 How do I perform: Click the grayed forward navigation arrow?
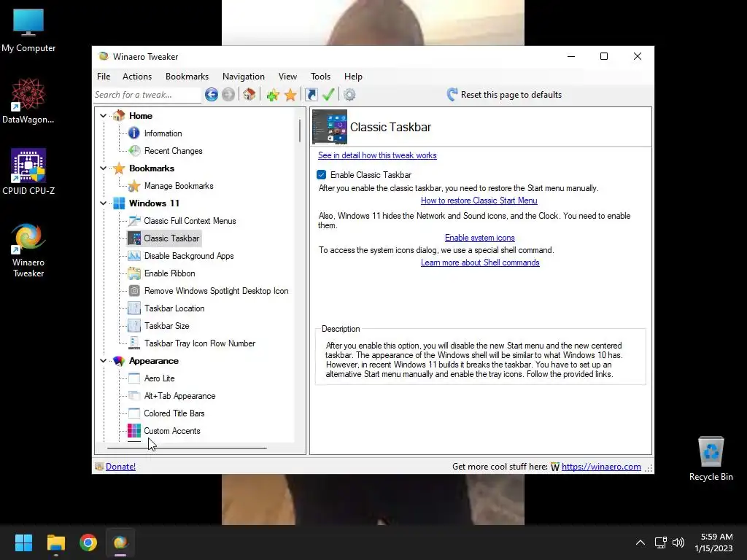click(x=228, y=95)
